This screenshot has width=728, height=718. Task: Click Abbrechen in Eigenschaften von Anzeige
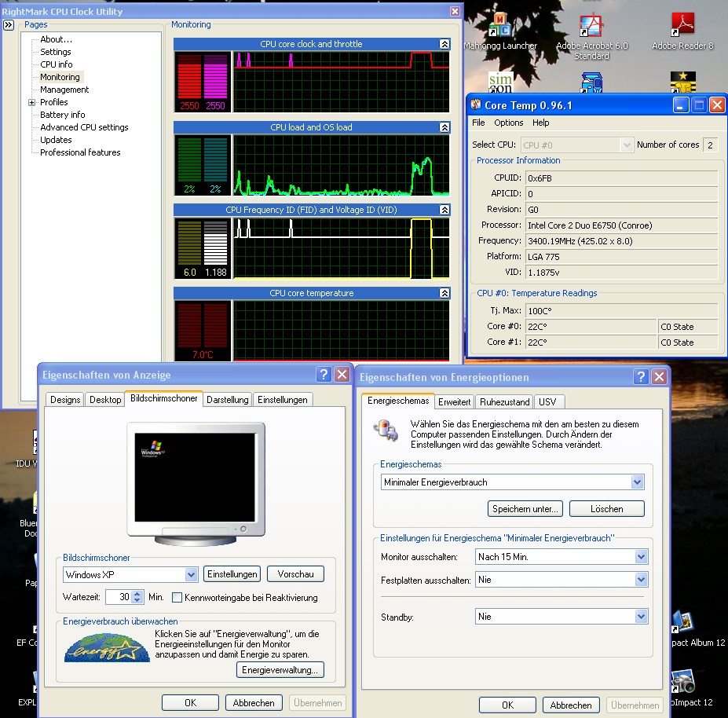point(254,703)
